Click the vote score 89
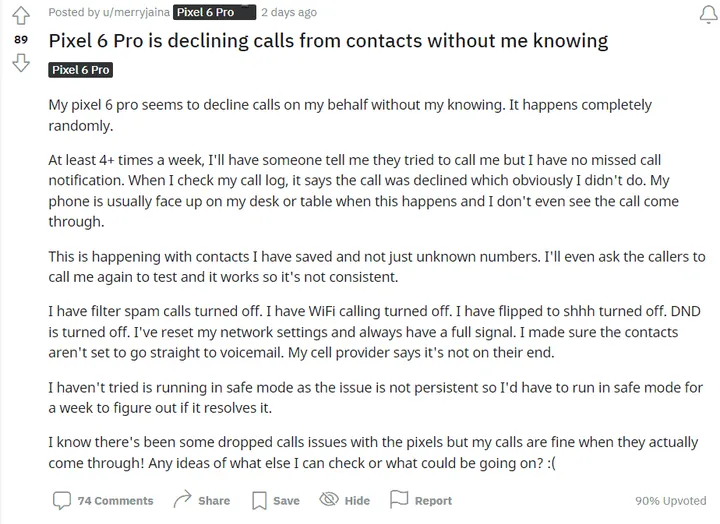 [x=21, y=39]
